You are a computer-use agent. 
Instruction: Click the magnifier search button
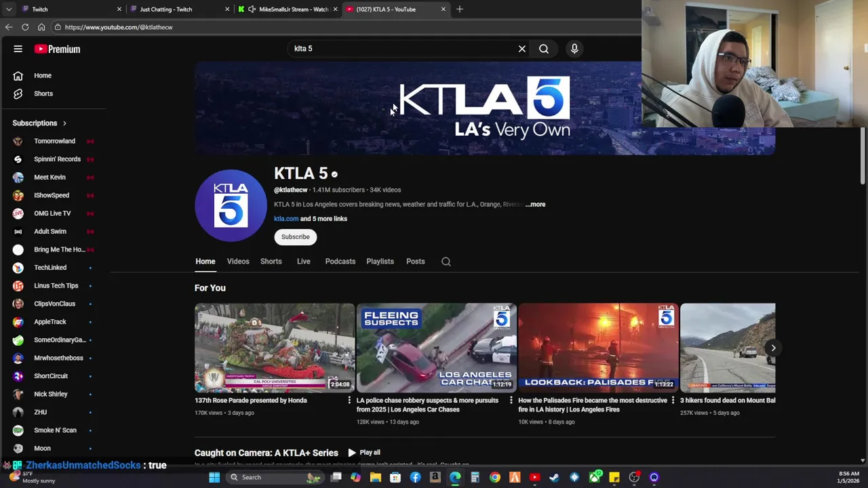pyautogui.click(x=544, y=49)
